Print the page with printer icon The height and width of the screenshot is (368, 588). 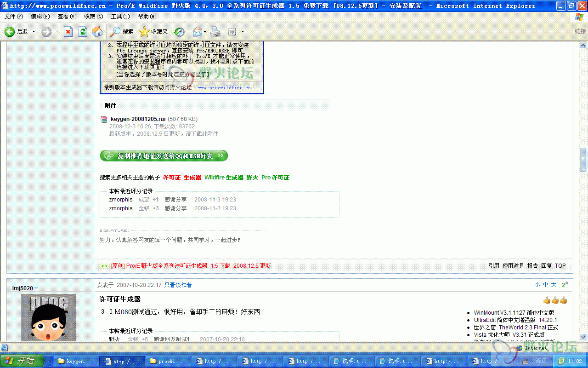coord(215,31)
